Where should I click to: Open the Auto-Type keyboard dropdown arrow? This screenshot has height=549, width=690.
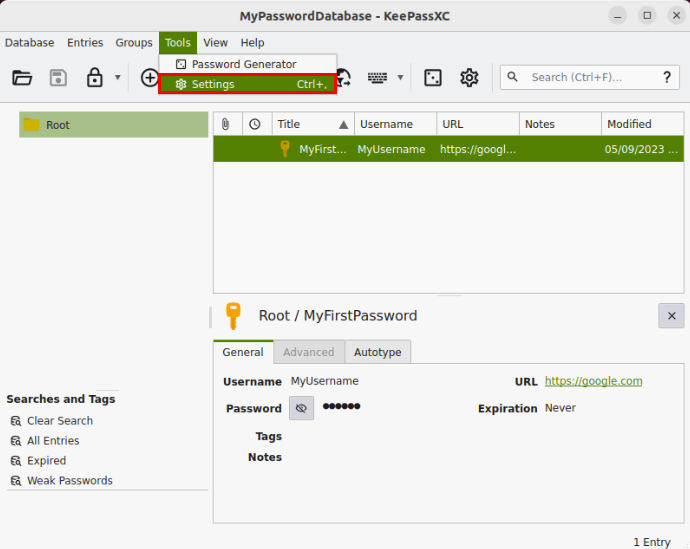point(400,77)
